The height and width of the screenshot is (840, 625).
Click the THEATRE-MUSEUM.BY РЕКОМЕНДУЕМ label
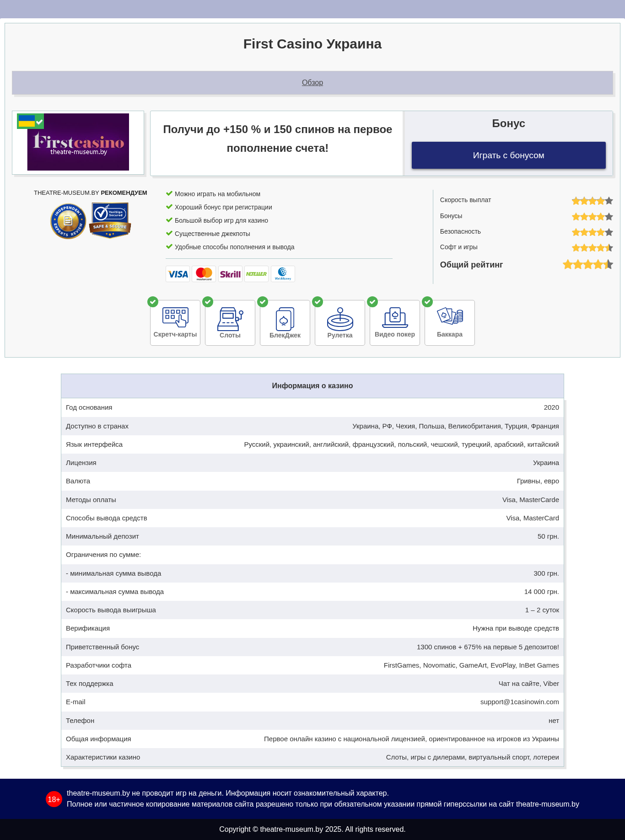[91, 193]
